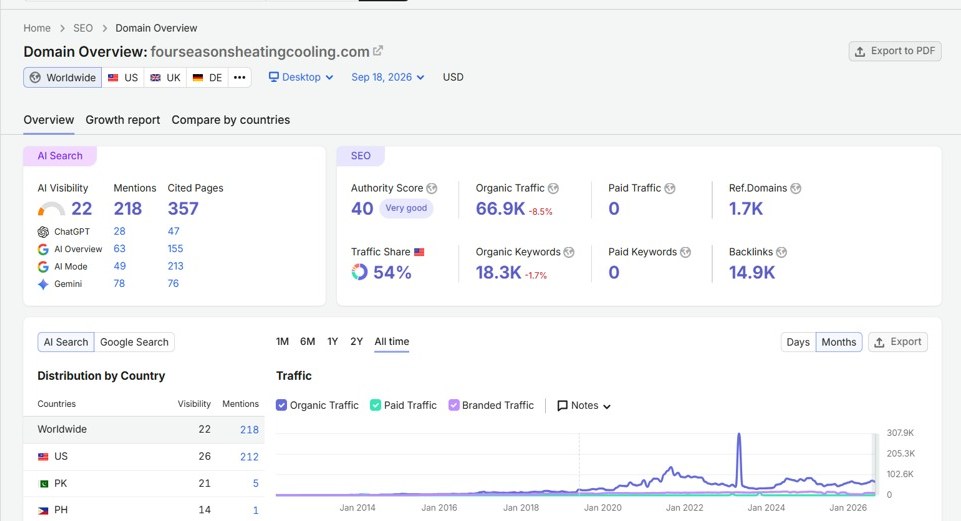The width and height of the screenshot is (961, 521).
Task: Click Pakistan flag in PK row
Action: [43, 484]
